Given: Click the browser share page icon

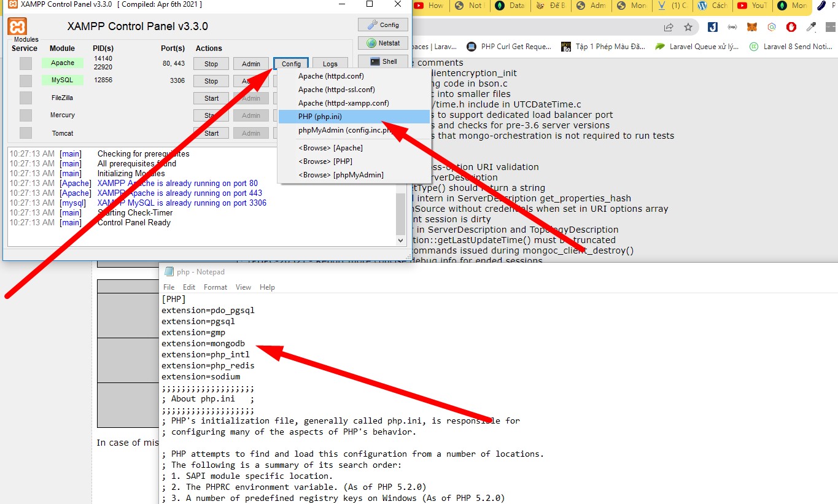Looking at the screenshot, I should (669, 27).
